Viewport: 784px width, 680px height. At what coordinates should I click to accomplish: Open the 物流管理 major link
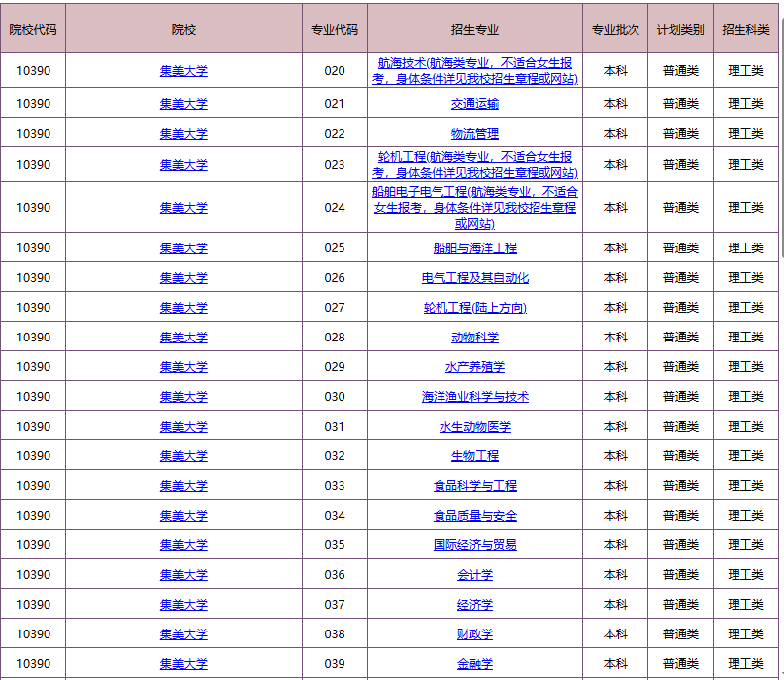475,133
